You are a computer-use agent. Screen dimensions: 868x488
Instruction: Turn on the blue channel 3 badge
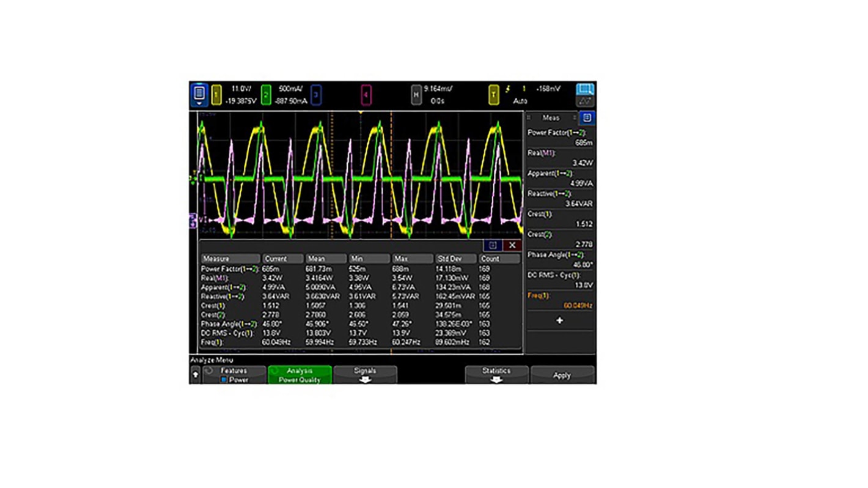pos(316,95)
